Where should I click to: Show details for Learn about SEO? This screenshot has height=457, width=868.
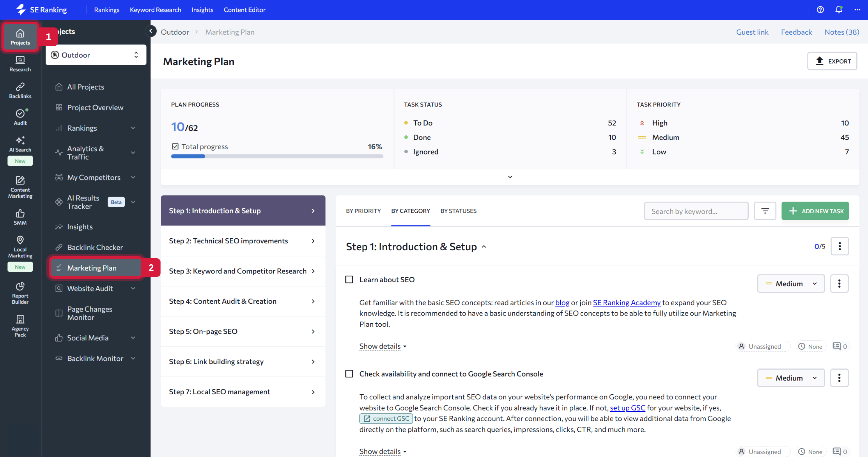click(x=383, y=346)
